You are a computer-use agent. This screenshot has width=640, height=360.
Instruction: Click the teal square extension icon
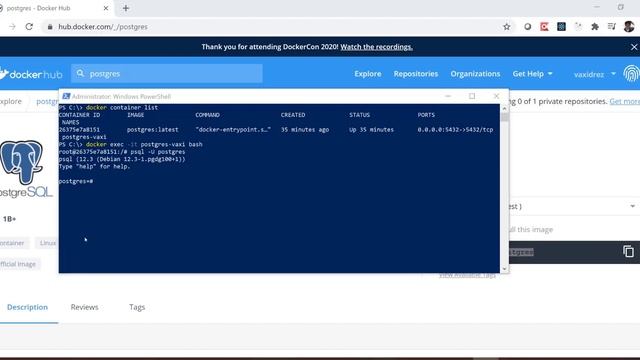click(561, 27)
